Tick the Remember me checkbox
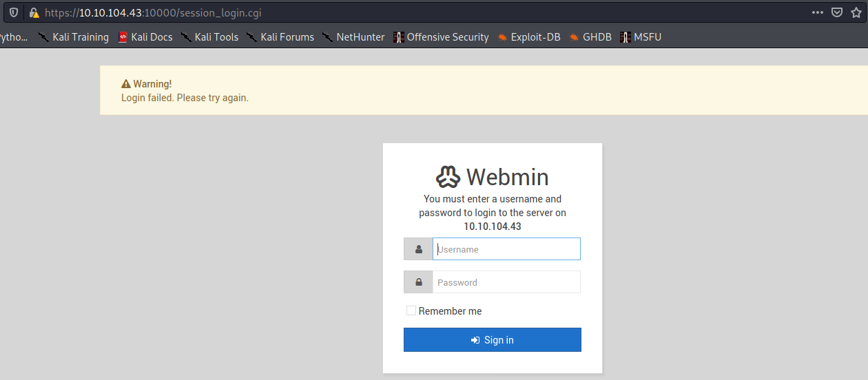 coord(411,310)
